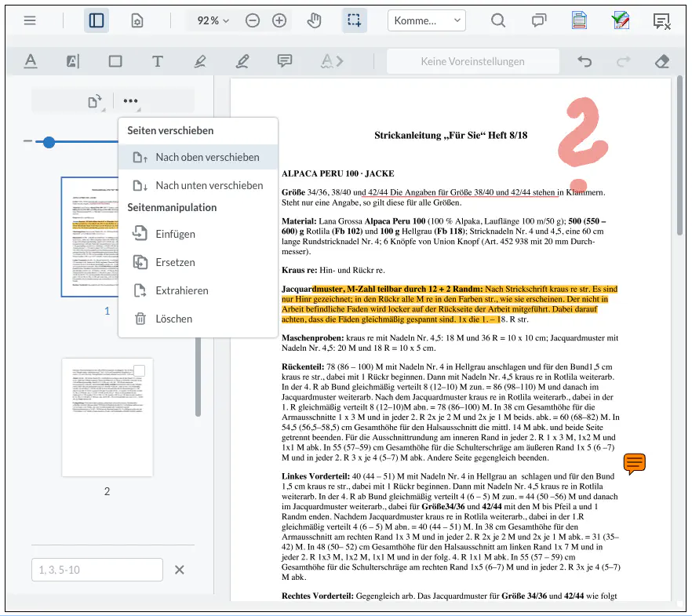Toggle the left sidebar panel button
Image resolution: width=692 pixels, height=616 pixels.
[x=97, y=20]
